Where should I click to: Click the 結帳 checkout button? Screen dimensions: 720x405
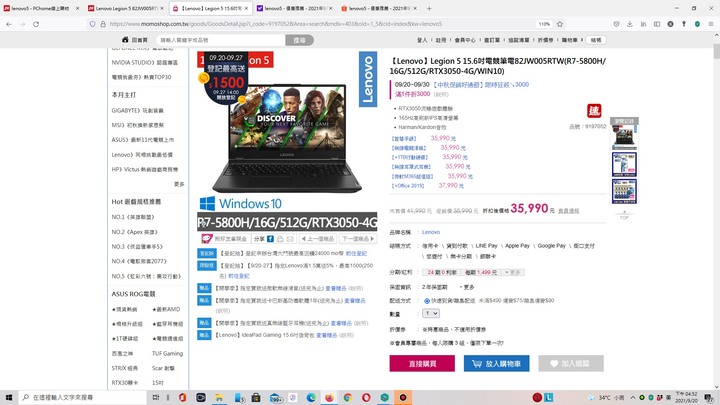pos(596,40)
